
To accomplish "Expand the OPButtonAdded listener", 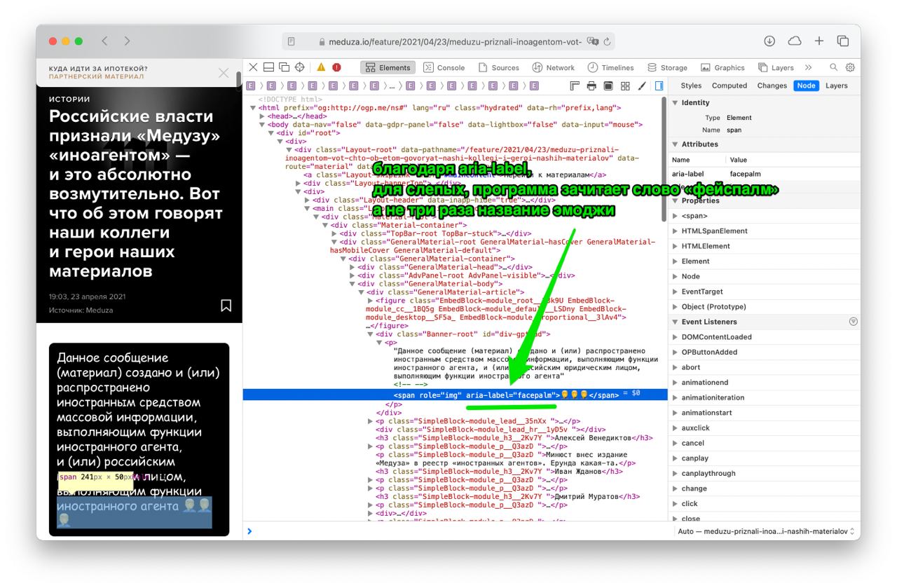I will click(675, 352).
